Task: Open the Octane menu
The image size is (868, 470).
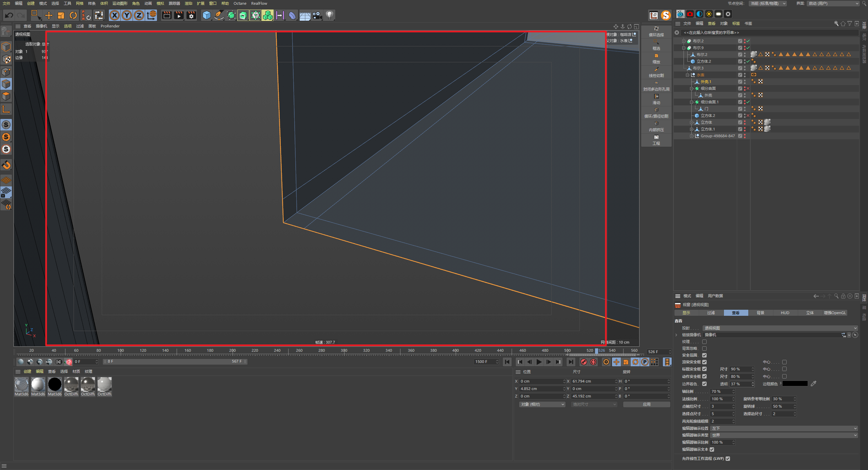Action: pyautogui.click(x=240, y=3)
